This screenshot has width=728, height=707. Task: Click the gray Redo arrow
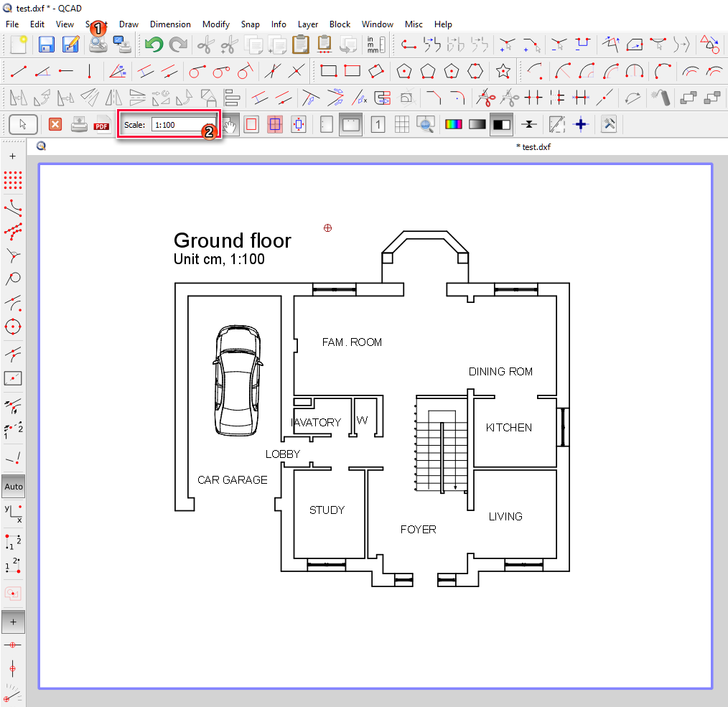coord(178,45)
